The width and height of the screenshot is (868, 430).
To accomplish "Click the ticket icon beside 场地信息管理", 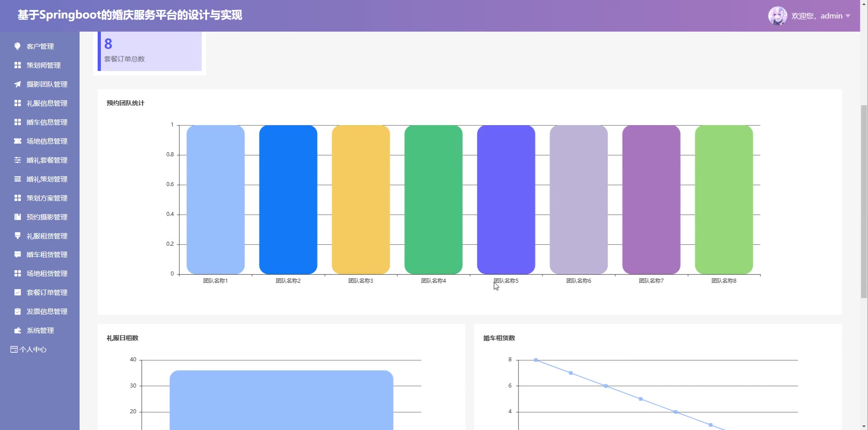I will tap(18, 141).
